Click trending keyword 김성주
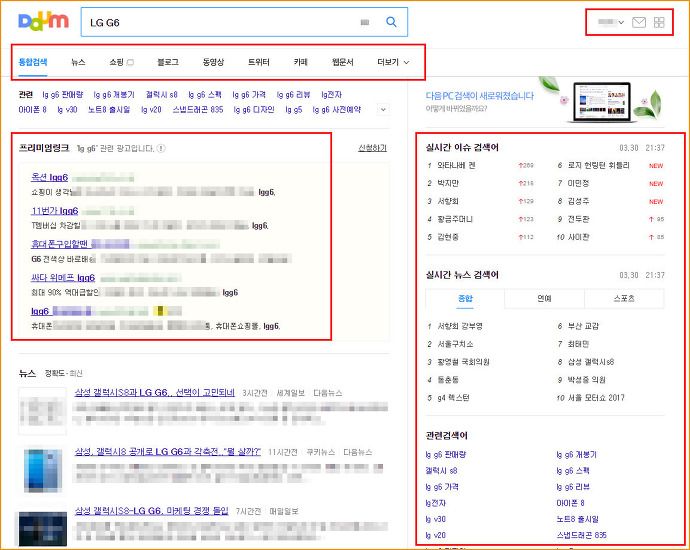 [578, 201]
